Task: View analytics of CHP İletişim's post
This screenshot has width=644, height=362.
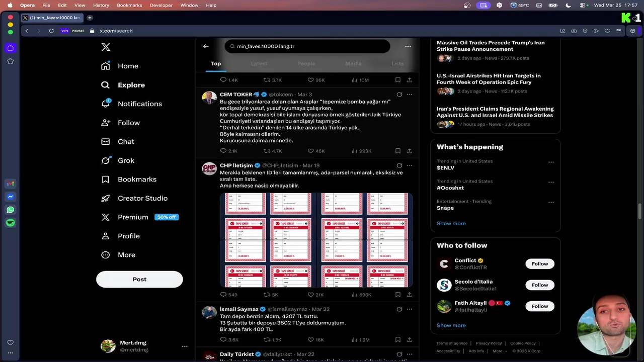Action: 361,295
